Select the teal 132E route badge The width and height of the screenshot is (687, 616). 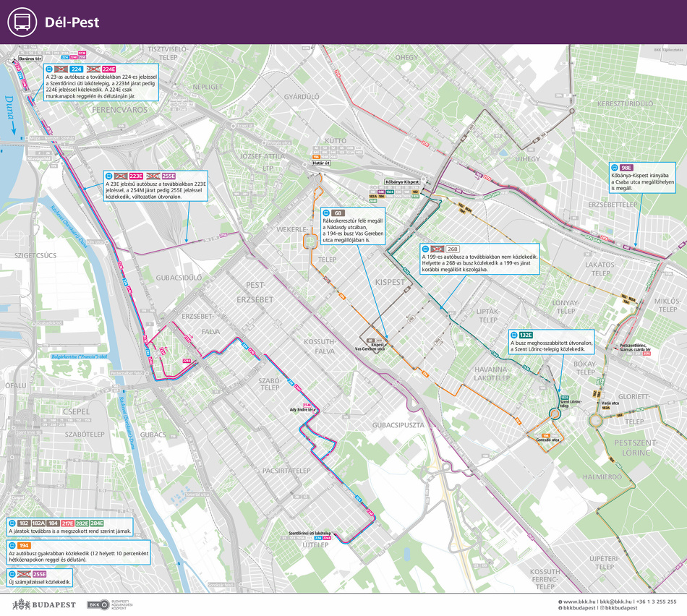pos(526,335)
